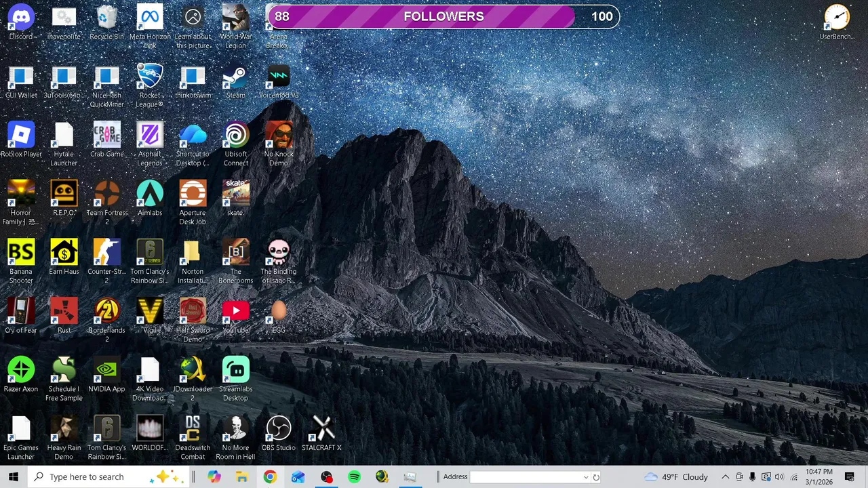Viewport: 868px width, 488px height.
Task: Open the clock showing 10:47 PM
Action: click(819, 477)
